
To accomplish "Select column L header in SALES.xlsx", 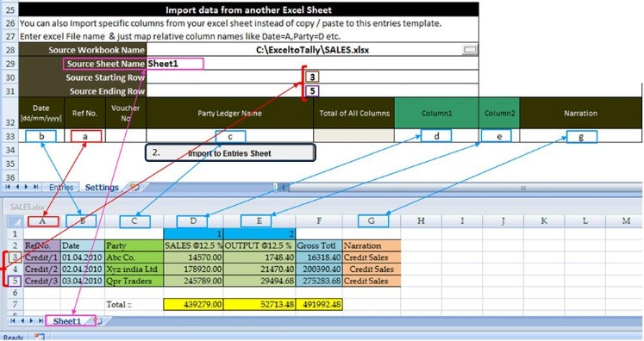I will pos(585,221).
